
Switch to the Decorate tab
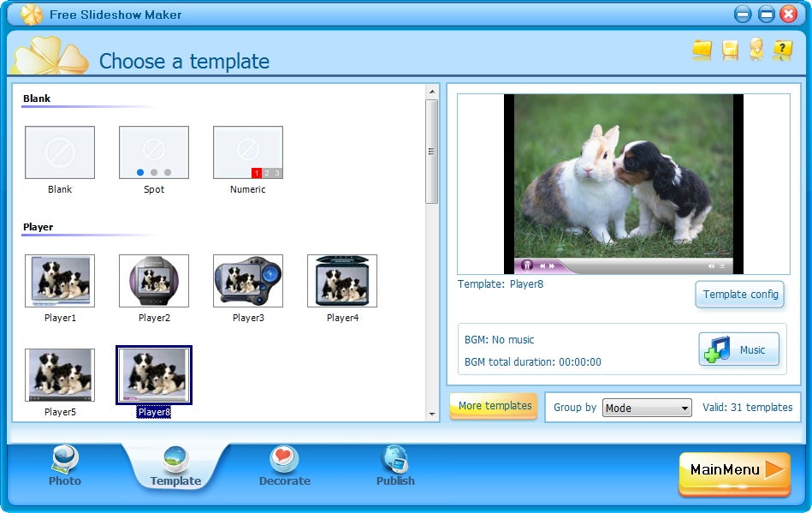pos(284,465)
